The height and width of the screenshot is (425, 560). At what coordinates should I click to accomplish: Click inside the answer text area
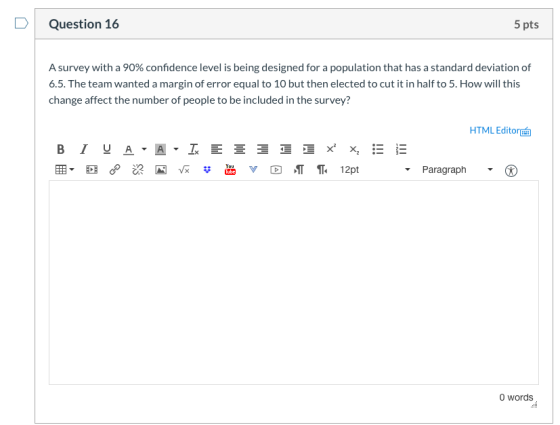294,282
